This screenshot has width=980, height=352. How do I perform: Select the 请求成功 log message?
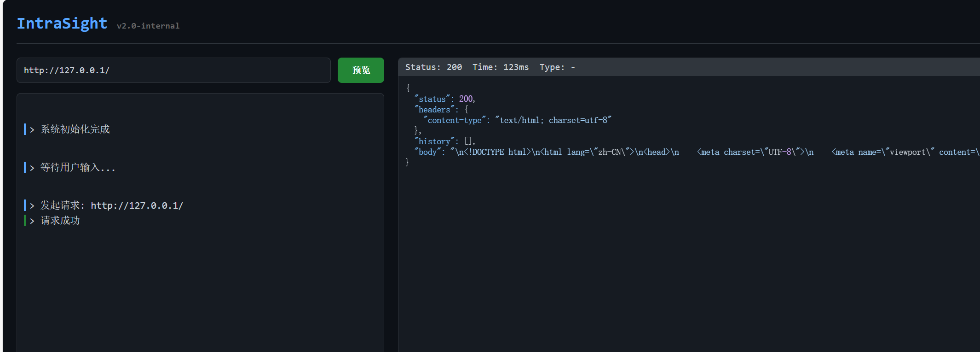pos(60,221)
